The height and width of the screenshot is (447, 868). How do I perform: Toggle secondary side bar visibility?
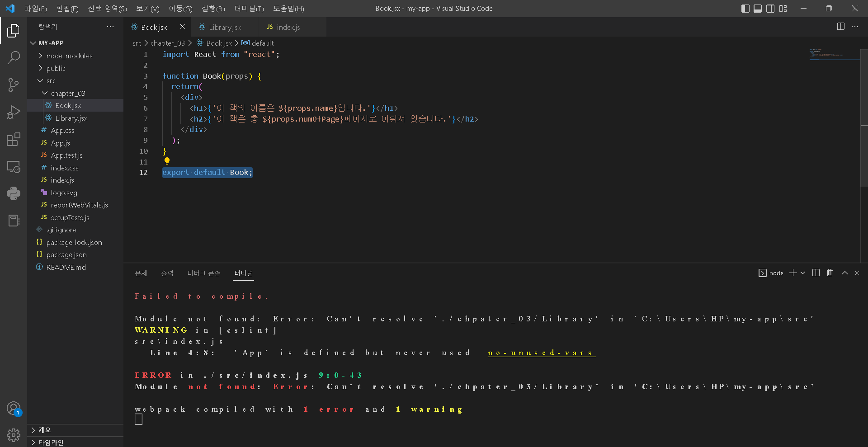pyautogui.click(x=771, y=9)
